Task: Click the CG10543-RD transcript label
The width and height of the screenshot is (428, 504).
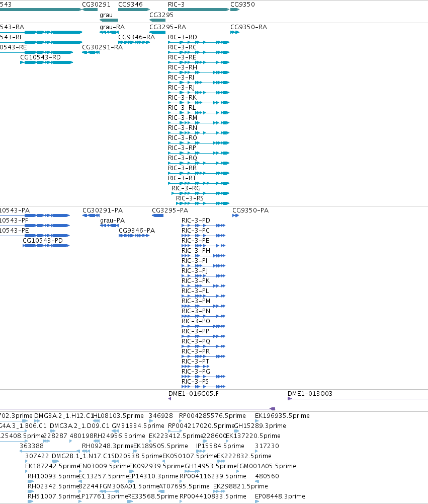Action: (x=40, y=57)
